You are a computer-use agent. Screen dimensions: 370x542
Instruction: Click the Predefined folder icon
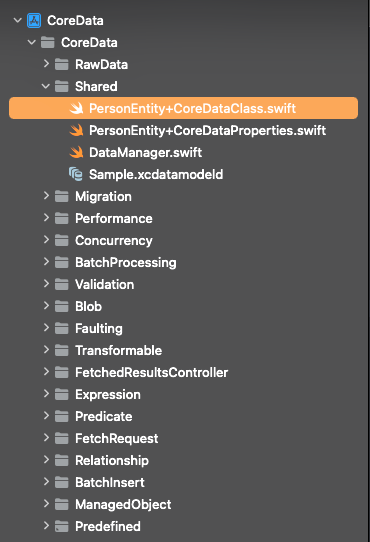click(x=62, y=526)
